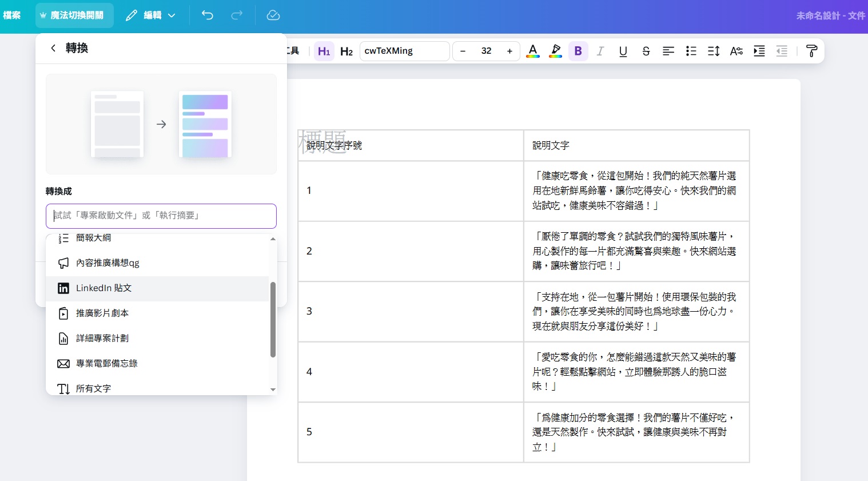Toggle bold formatting
Viewport: 868px width, 481px height.
(578, 51)
